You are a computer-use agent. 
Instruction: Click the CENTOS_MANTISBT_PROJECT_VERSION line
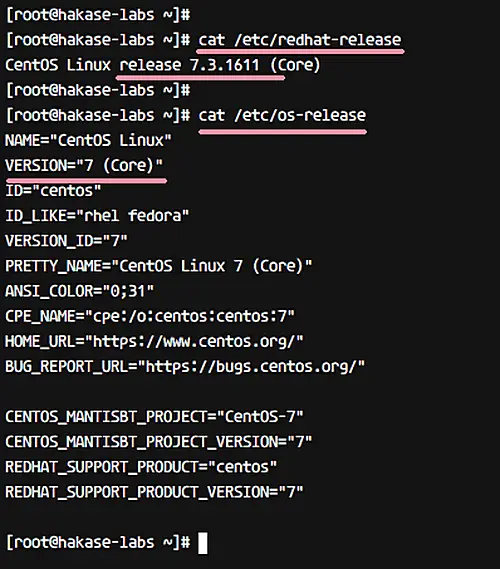coord(159,442)
